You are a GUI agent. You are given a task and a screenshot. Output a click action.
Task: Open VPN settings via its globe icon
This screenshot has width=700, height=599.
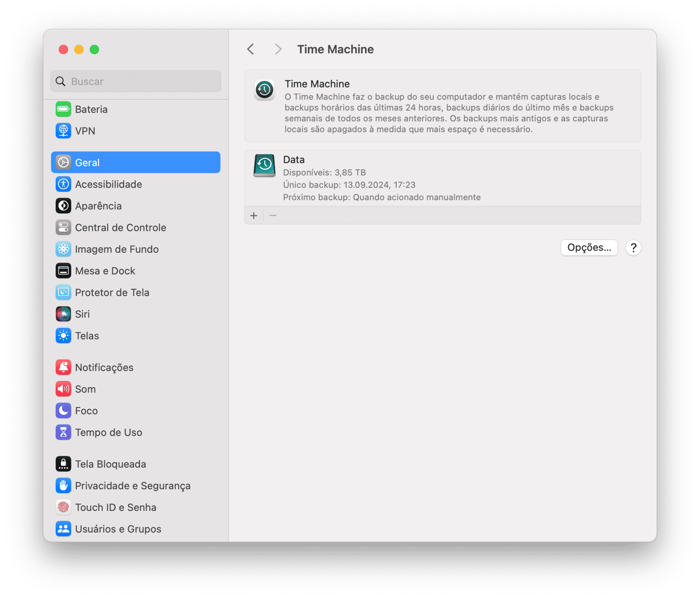click(63, 131)
